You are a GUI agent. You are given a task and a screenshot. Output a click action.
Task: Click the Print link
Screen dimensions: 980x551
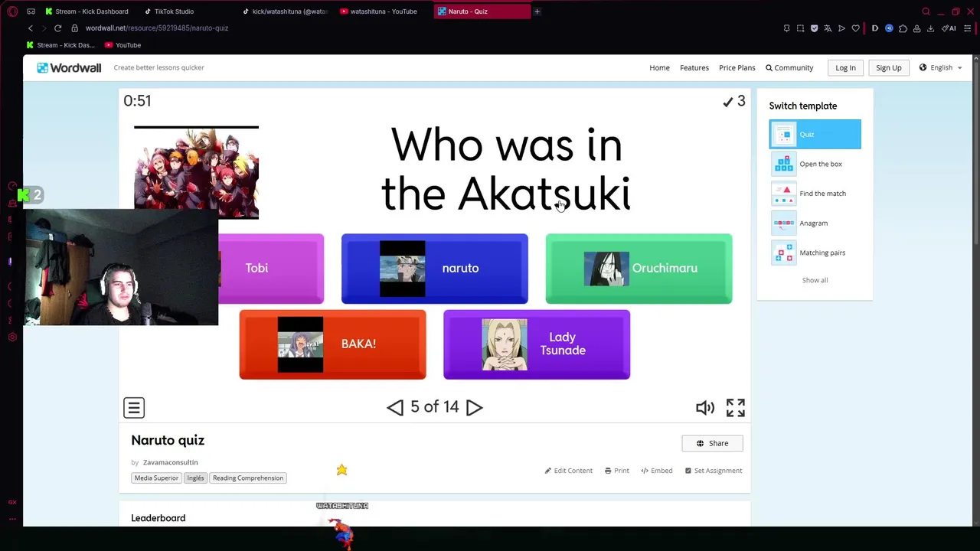[x=617, y=471]
